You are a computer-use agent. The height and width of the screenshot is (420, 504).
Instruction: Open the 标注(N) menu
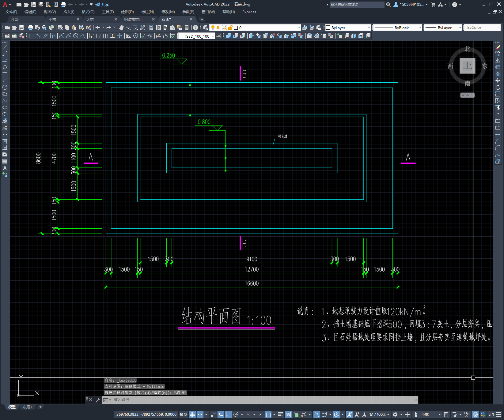click(147, 12)
